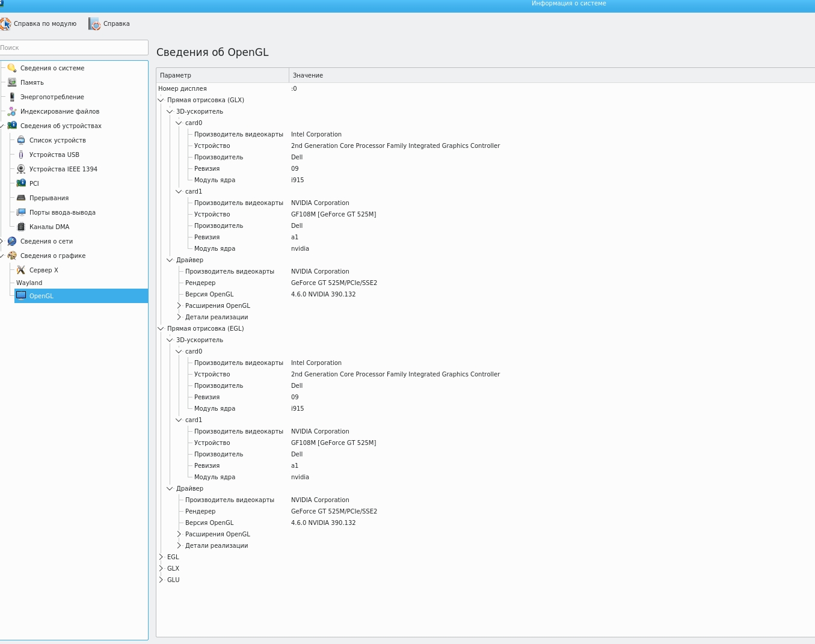Image resolution: width=815 pixels, height=644 pixels.
Task: Select Устройства IEEE 1394 icon
Action: click(21, 169)
